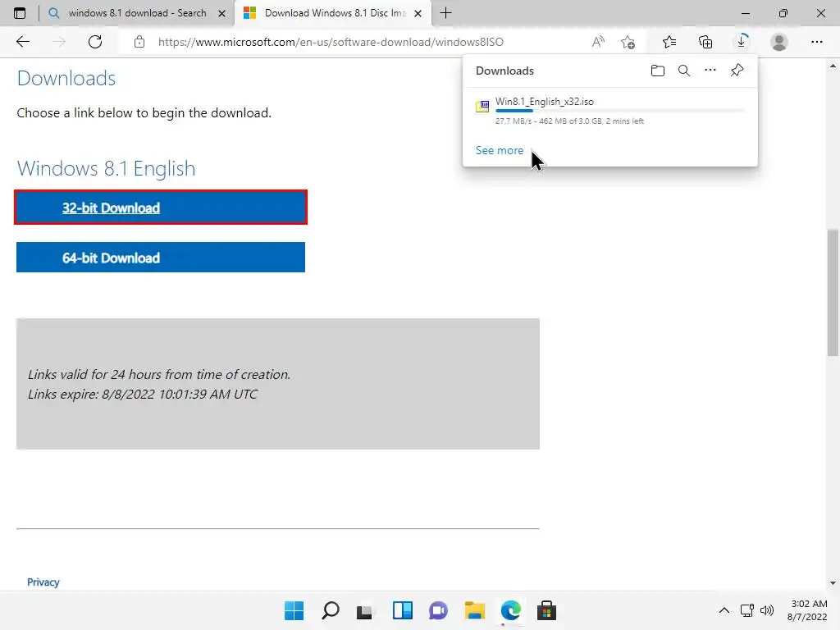Click the volume tray icon
This screenshot has width=840, height=630.
tap(767, 610)
